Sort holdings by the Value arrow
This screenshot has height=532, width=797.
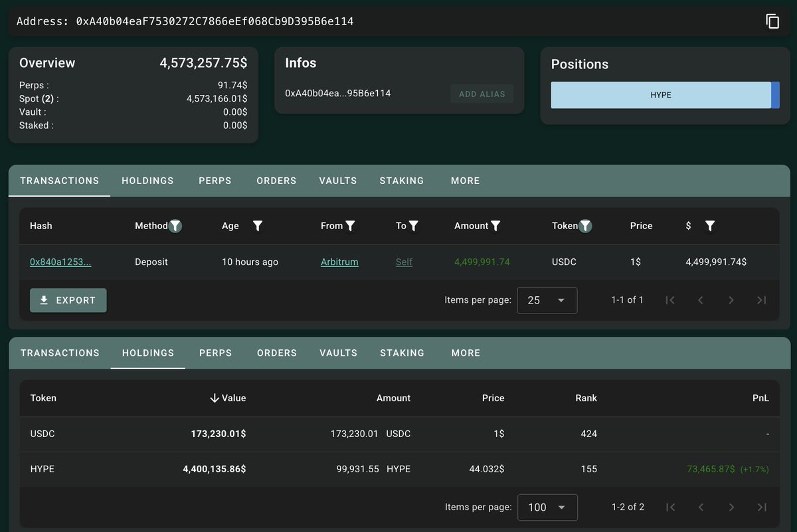click(x=215, y=399)
